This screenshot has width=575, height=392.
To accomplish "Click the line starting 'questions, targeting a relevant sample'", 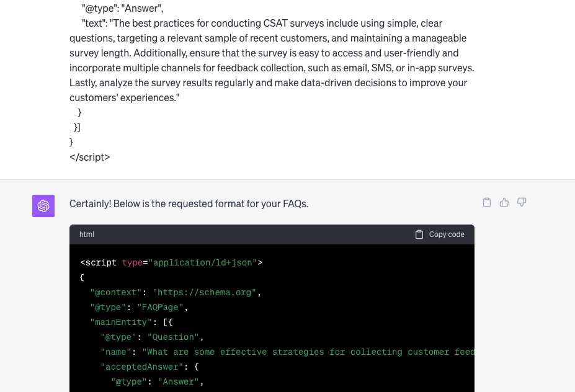I will coord(268,38).
